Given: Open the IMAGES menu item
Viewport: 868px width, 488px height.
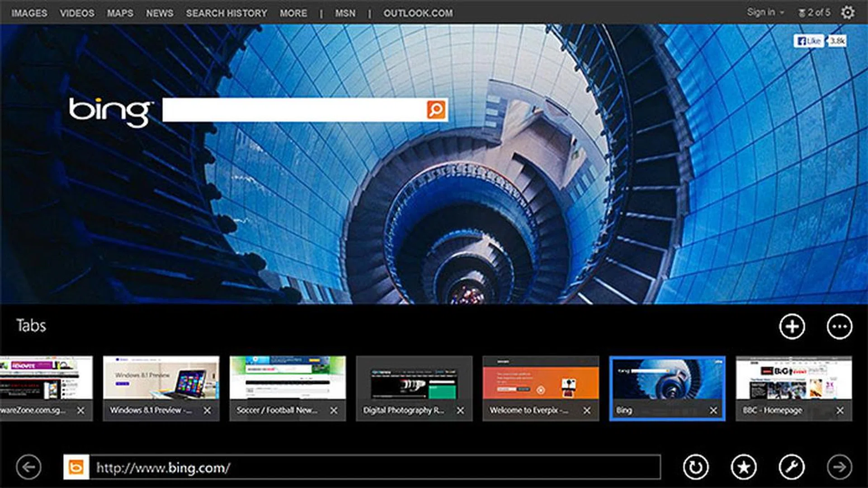Looking at the screenshot, I should coord(29,14).
